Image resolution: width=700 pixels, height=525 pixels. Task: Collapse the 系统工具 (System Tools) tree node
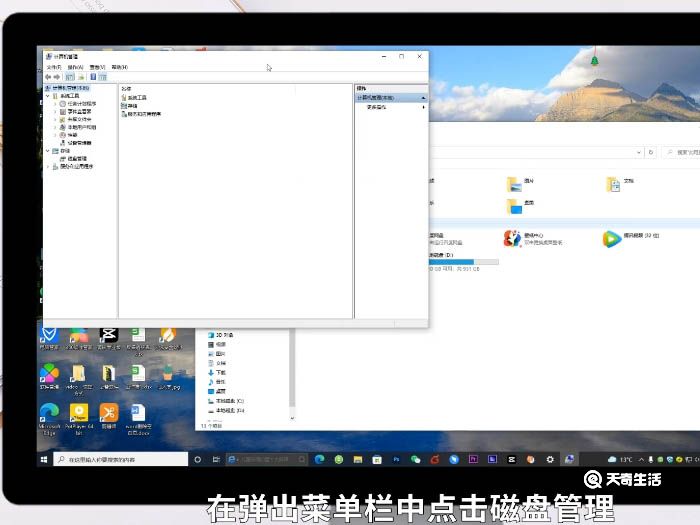click(x=47, y=96)
